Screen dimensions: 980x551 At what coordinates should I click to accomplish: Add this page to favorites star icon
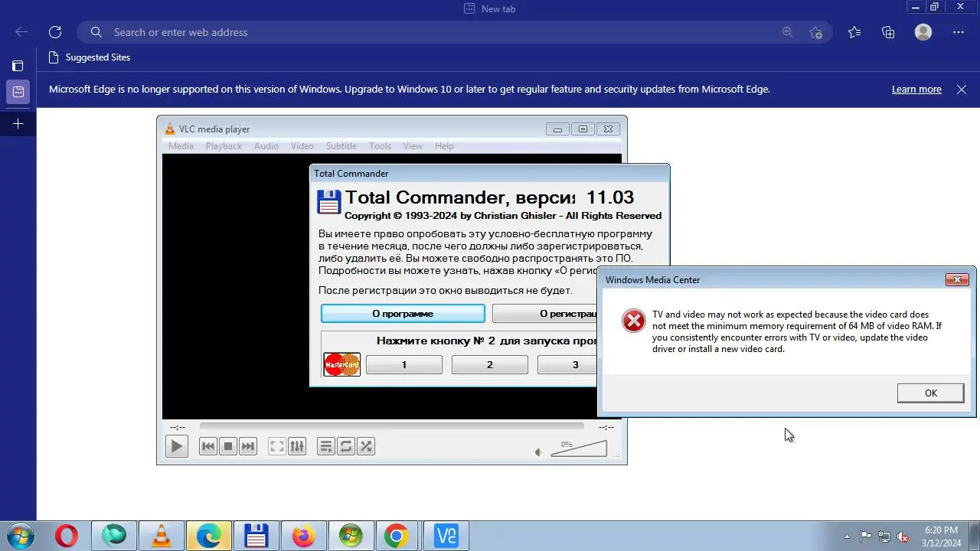click(x=815, y=32)
